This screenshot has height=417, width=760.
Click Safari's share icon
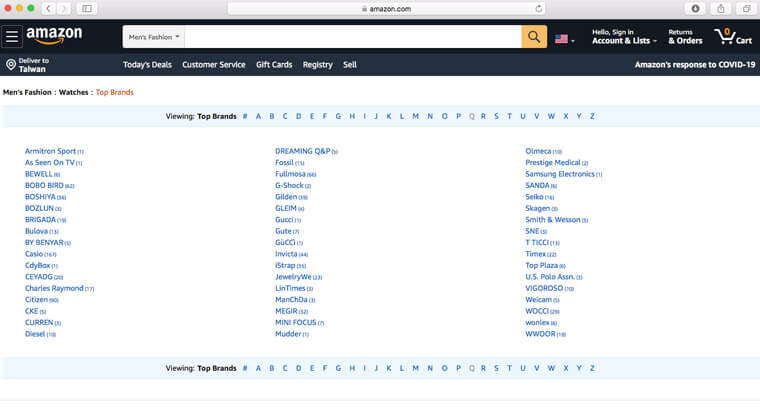pyautogui.click(x=721, y=8)
